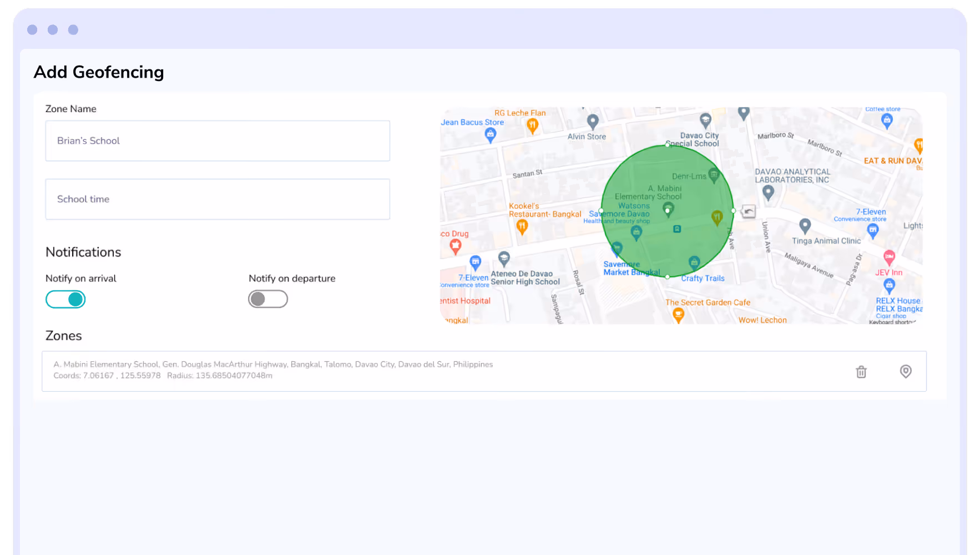Open the RELX House shop pin

(889, 286)
